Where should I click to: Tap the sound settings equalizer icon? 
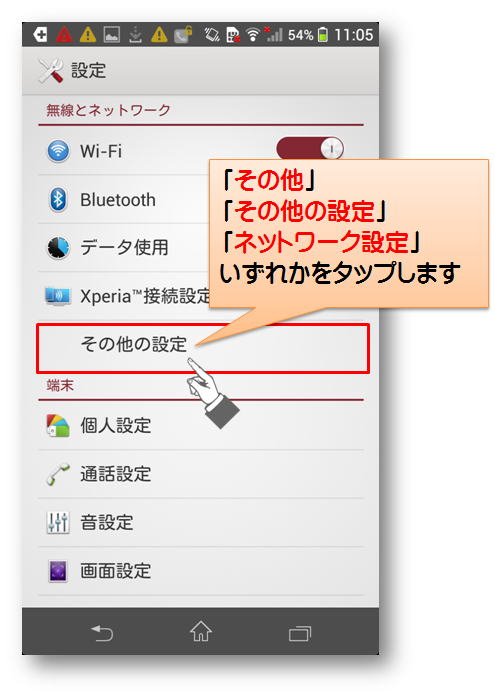coord(58,522)
